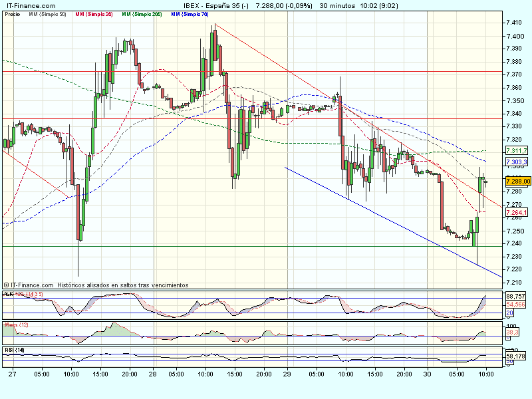Click the 7.210 price axis label
Screen dimensions: 532x399
513,282
